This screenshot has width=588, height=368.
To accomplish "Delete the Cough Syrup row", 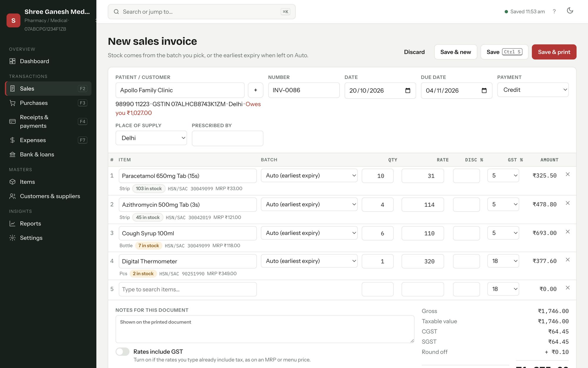I will (568, 232).
